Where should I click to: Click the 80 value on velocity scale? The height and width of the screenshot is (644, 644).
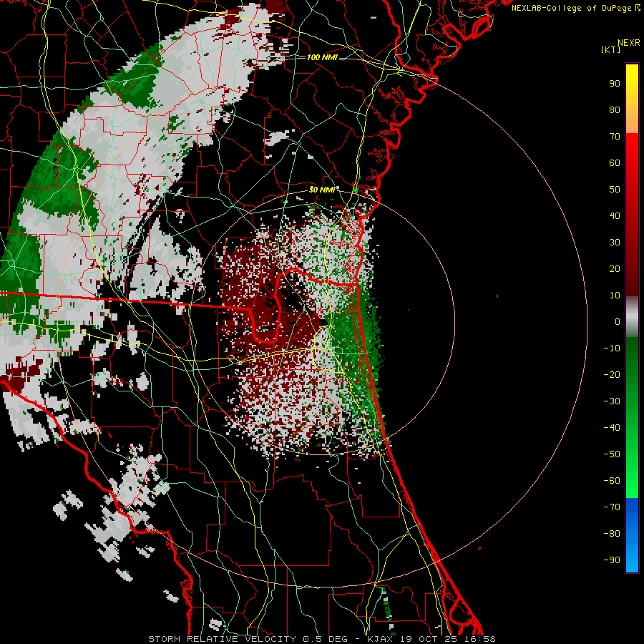point(615,109)
